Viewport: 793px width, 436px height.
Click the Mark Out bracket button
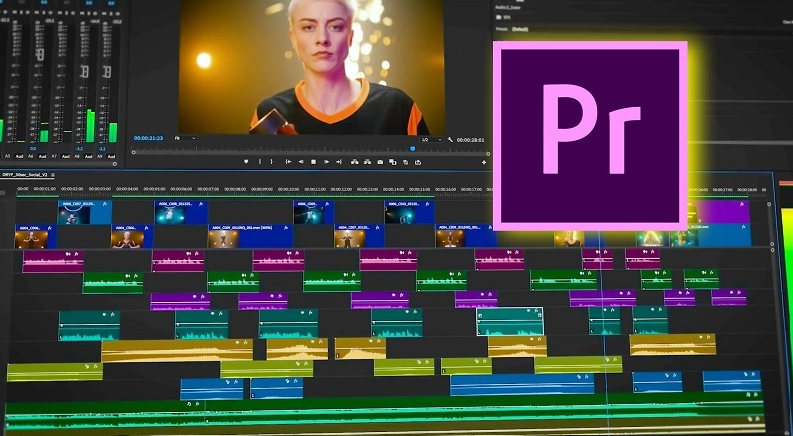point(272,162)
